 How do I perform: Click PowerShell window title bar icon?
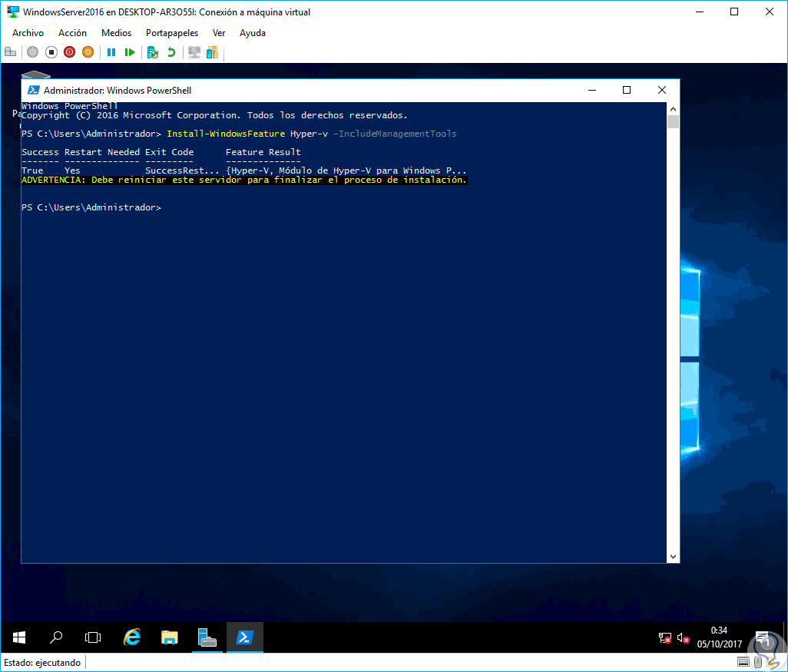[x=34, y=90]
